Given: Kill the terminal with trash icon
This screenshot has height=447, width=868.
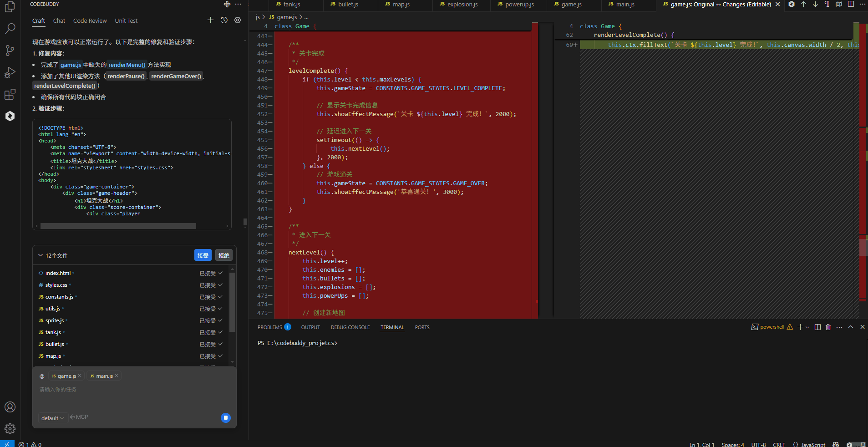Looking at the screenshot, I should click(x=828, y=327).
